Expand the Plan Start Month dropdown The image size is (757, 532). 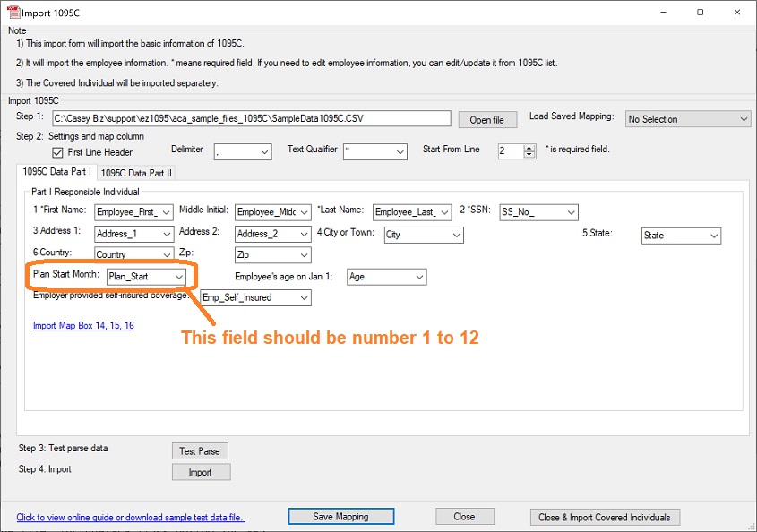click(147, 278)
